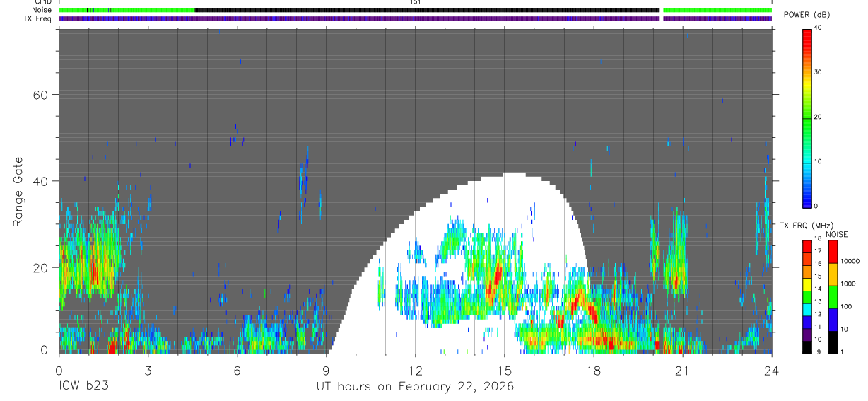868x401 pixels.
Task: Click the TX Freq indicator strip above the plot
Action: click(x=415, y=18)
